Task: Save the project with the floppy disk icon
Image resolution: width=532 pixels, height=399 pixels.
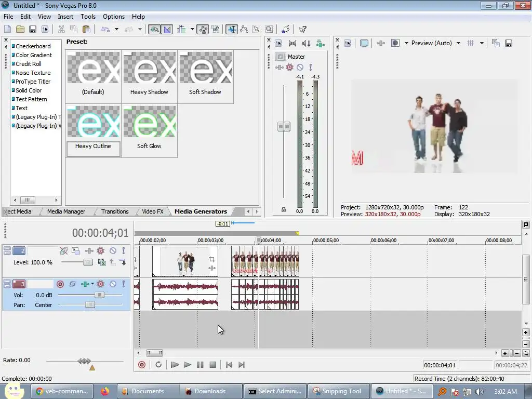Action: point(33,29)
